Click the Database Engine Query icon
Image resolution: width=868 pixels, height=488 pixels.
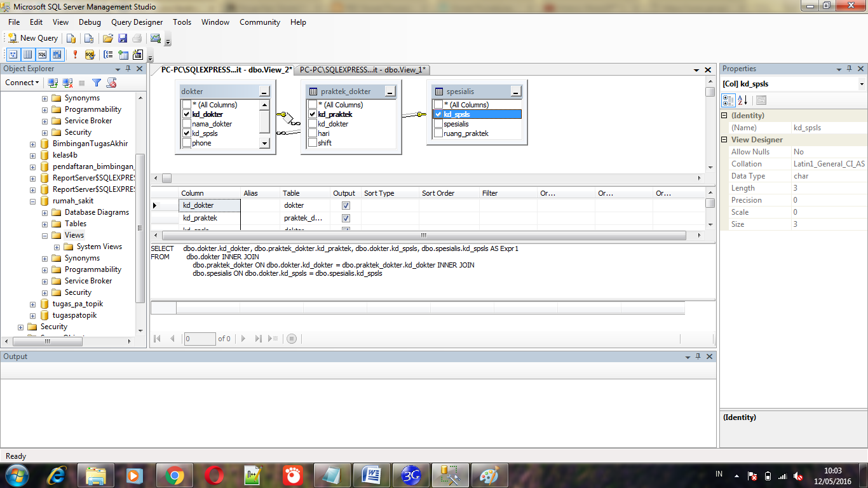point(72,38)
